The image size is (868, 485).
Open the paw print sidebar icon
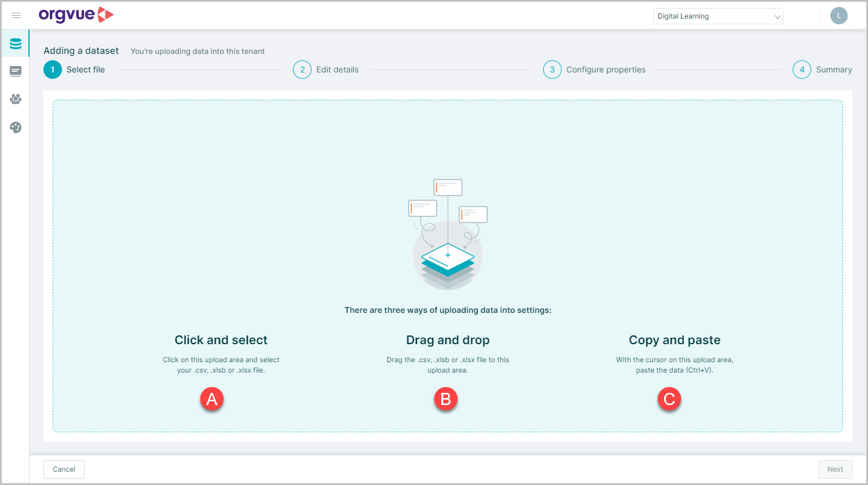click(x=16, y=99)
